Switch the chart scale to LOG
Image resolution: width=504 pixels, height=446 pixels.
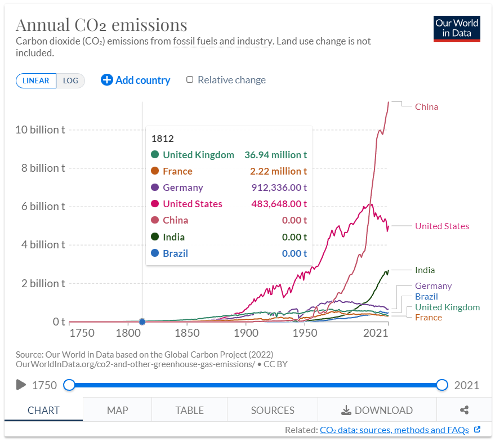click(x=70, y=81)
